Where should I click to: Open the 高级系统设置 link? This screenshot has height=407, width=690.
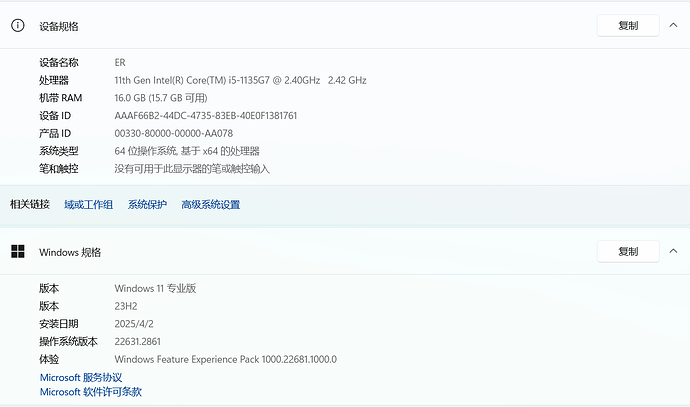pyautogui.click(x=211, y=205)
